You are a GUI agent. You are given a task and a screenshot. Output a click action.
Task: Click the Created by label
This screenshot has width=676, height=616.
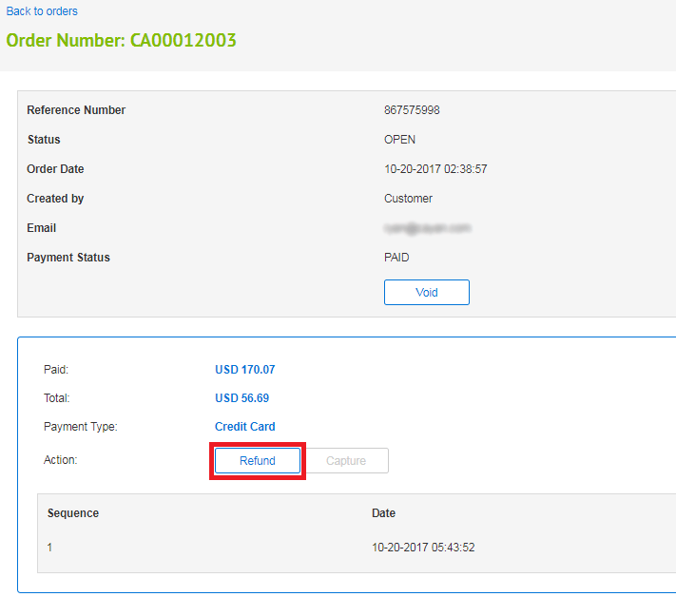(x=55, y=199)
